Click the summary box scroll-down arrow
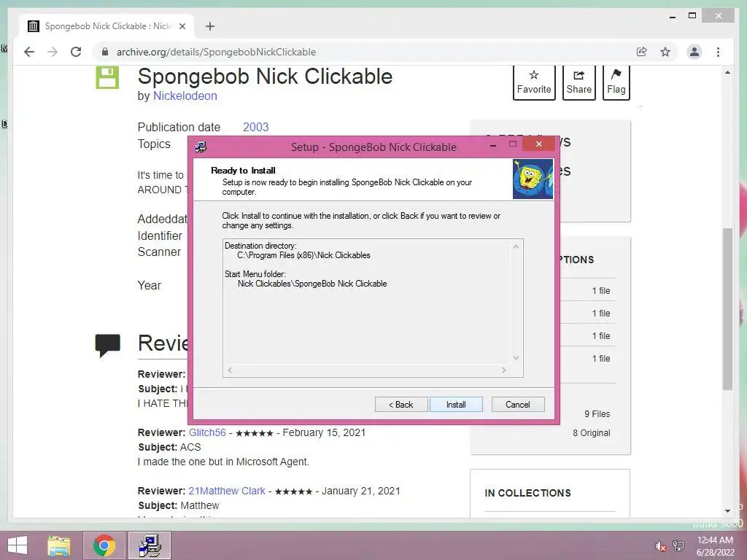This screenshot has height=560, width=747. 516,357
